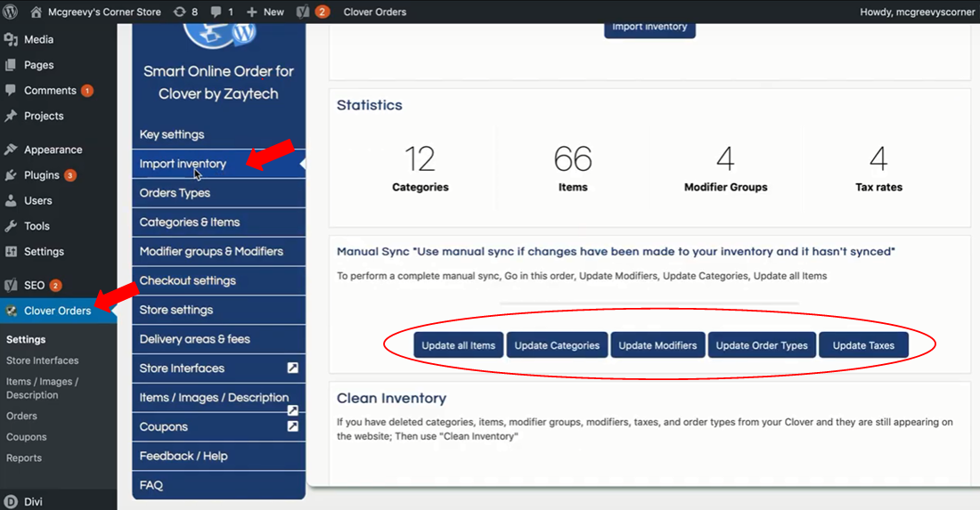Click the Users person icon

(11, 201)
